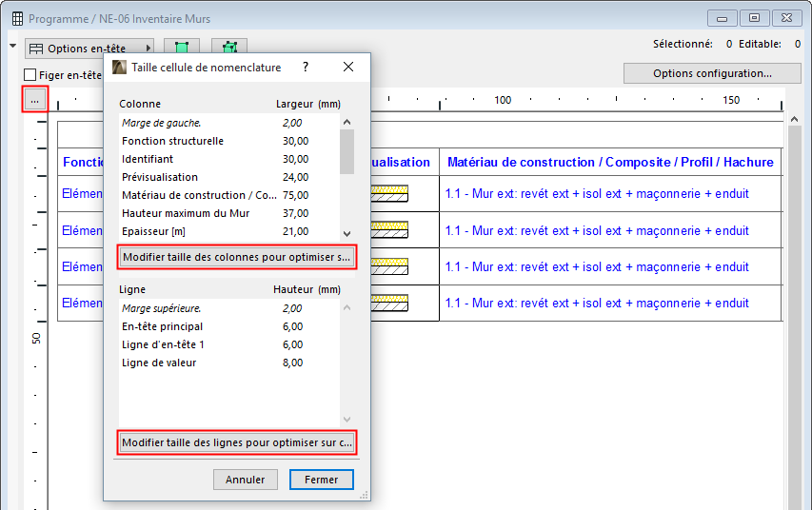
Task: Click the 150 mark on horizontal ruler
Action: pos(731,100)
